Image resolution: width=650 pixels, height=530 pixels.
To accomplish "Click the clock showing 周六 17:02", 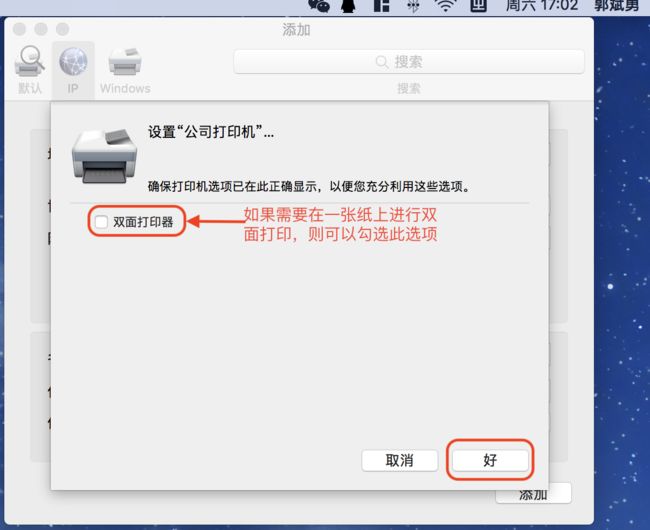I will point(542,5).
